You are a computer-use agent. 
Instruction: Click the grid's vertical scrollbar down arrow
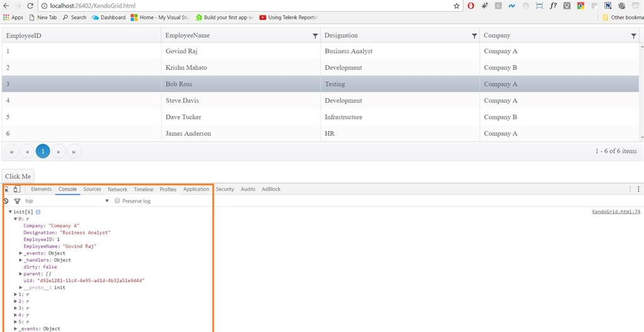(642, 137)
